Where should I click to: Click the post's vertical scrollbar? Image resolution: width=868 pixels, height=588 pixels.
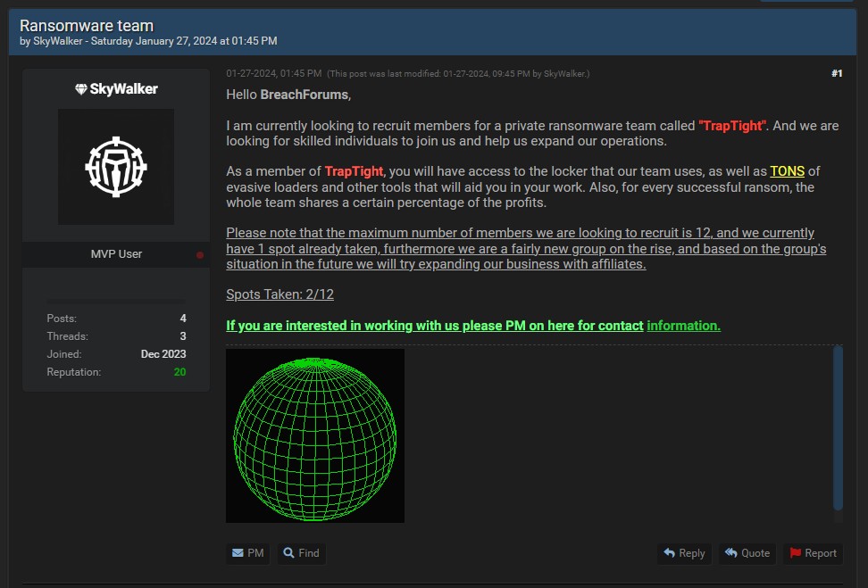[x=838, y=428]
